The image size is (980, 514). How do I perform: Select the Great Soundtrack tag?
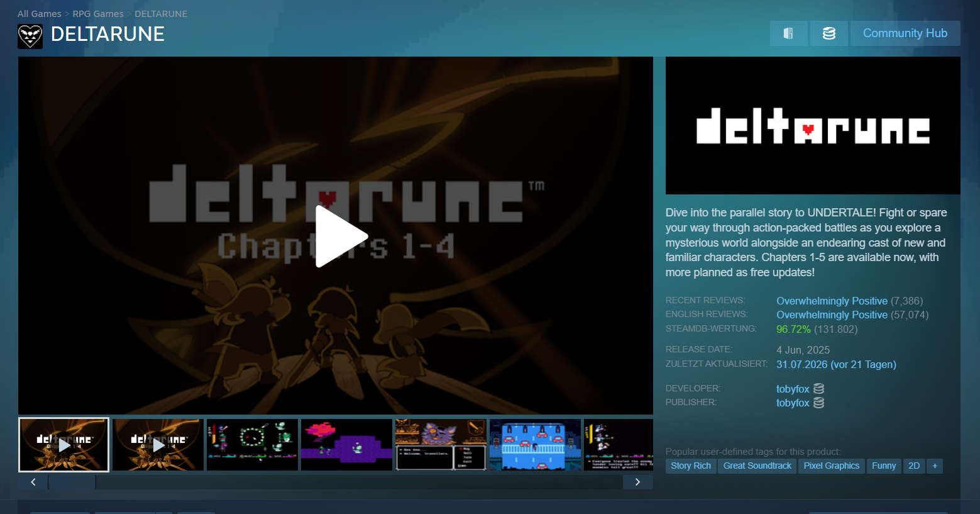[757, 466]
